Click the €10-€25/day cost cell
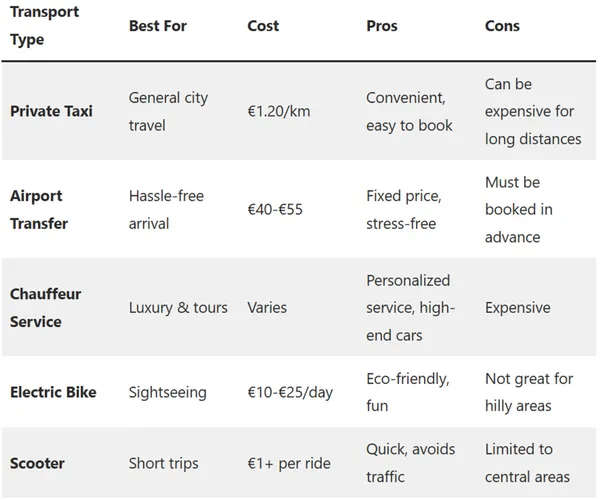 pos(290,392)
